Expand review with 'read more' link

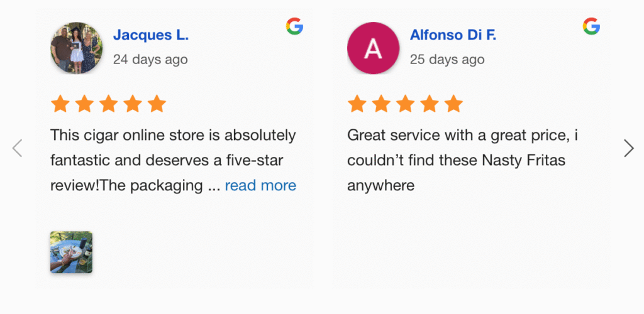pos(260,185)
